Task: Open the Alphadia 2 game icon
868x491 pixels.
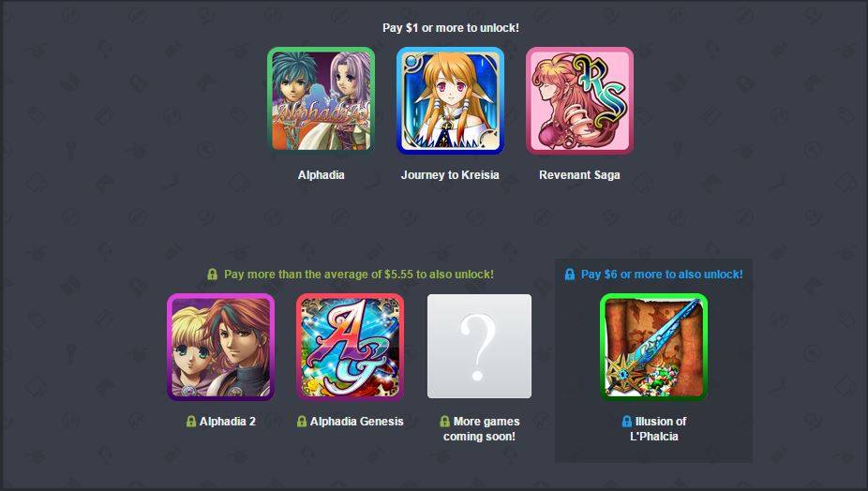Action: [x=221, y=347]
